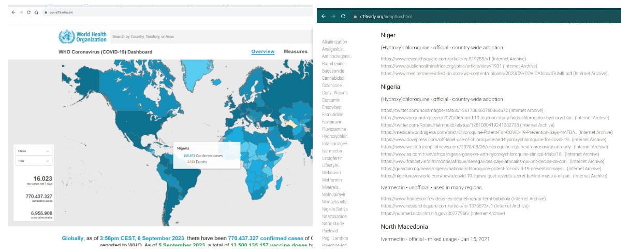Select Nigella Sativa in the treatment sidebar

pyautogui.click(x=335, y=209)
